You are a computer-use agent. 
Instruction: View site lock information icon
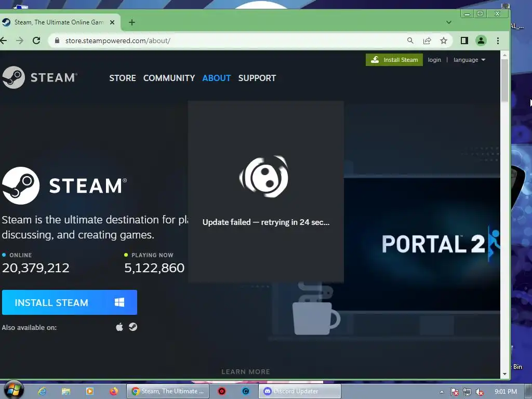[x=57, y=41]
